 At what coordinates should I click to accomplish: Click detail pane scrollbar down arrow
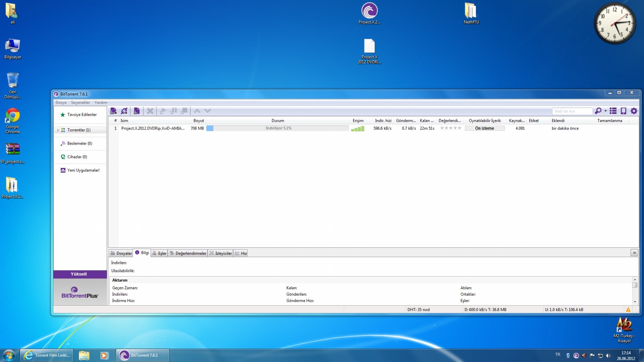634,302
